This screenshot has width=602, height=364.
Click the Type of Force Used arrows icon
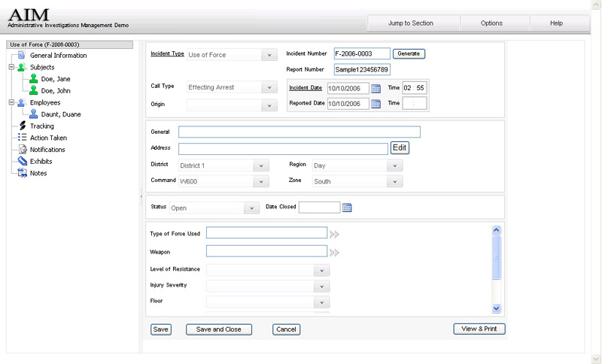(x=335, y=234)
